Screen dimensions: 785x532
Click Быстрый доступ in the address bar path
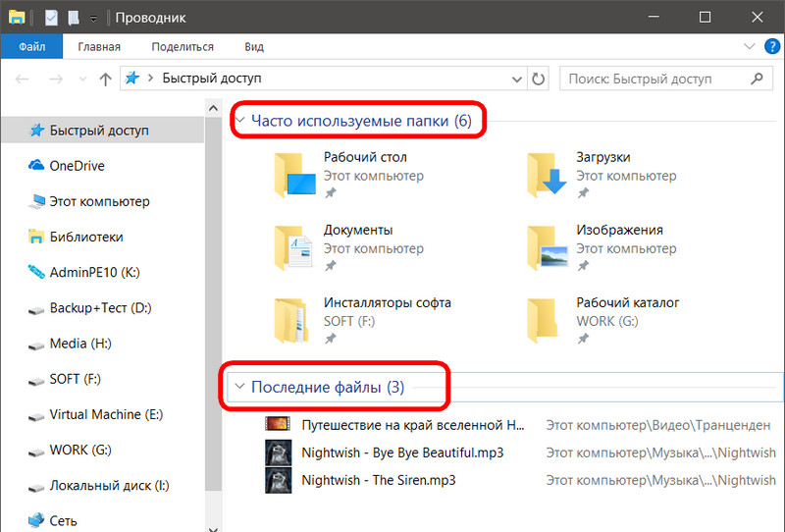click(212, 79)
